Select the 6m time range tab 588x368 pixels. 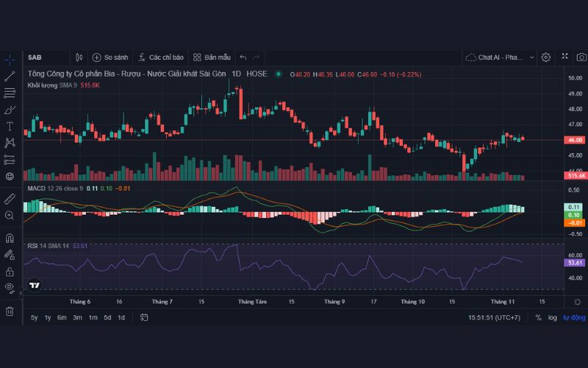click(x=62, y=318)
